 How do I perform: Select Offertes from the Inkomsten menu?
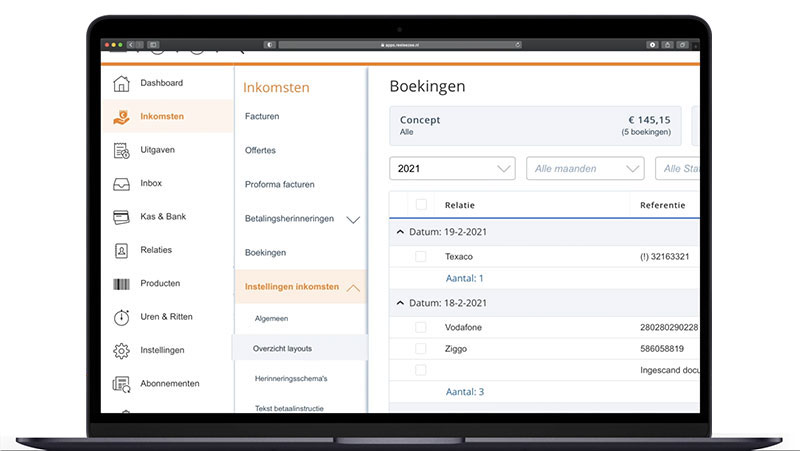pyautogui.click(x=260, y=151)
